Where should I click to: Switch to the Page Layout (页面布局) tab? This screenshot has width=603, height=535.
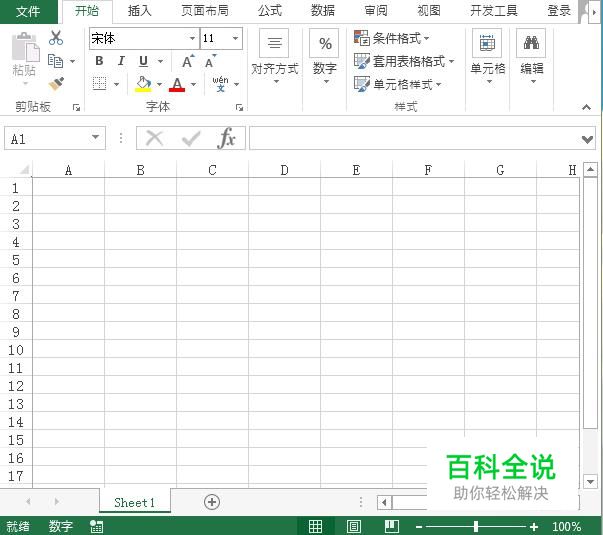tap(205, 11)
